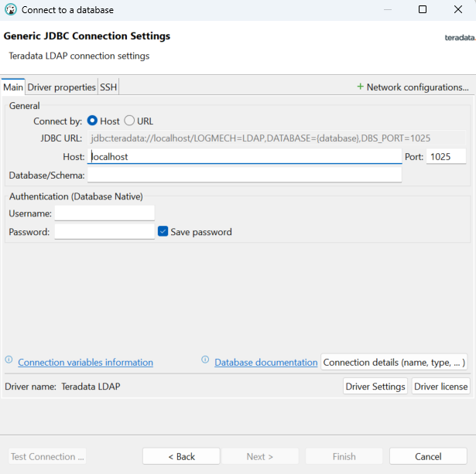The image size is (476, 474).
Task: Open the SSH tab
Action: click(x=108, y=87)
